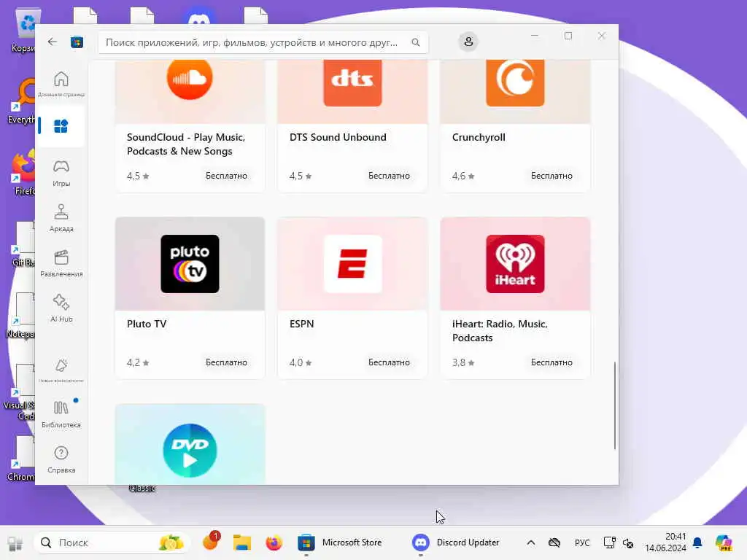The height and width of the screenshot is (560, 747).
Task: Open the notification bell in tray
Action: 697,542
